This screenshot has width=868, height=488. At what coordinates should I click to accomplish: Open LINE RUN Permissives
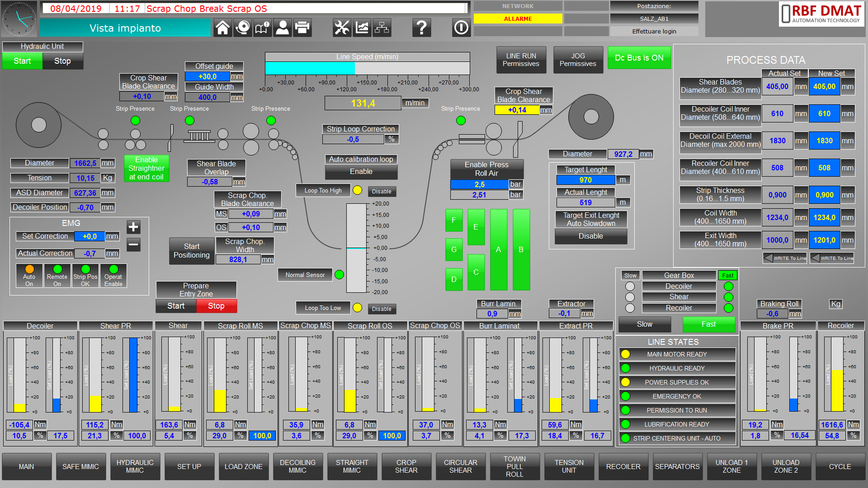click(521, 60)
